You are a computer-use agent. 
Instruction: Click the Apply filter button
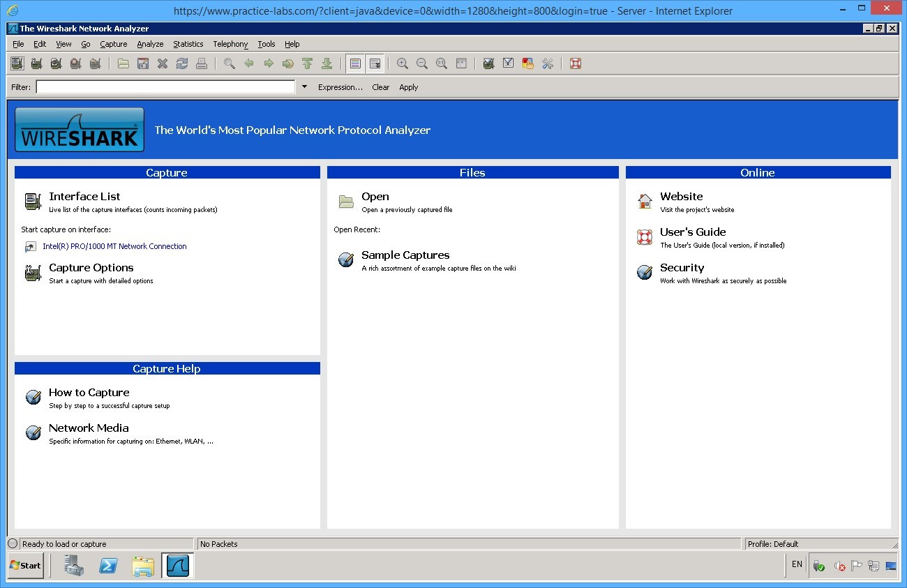click(x=408, y=87)
